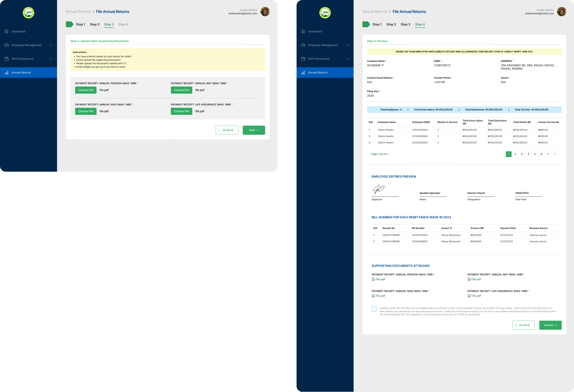This screenshot has width=574, height=392.
Task: Go to page 4 of employee table
Action: point(528,154)
